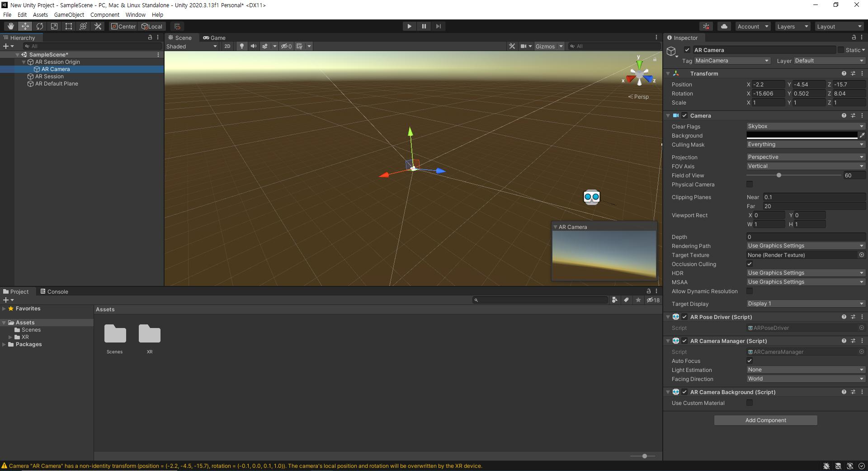Click the Background color swatch

[802, 135]
